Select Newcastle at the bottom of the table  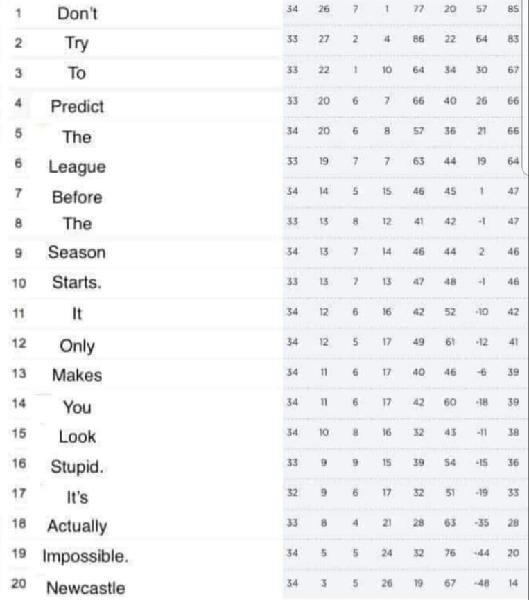coord(85,588)
